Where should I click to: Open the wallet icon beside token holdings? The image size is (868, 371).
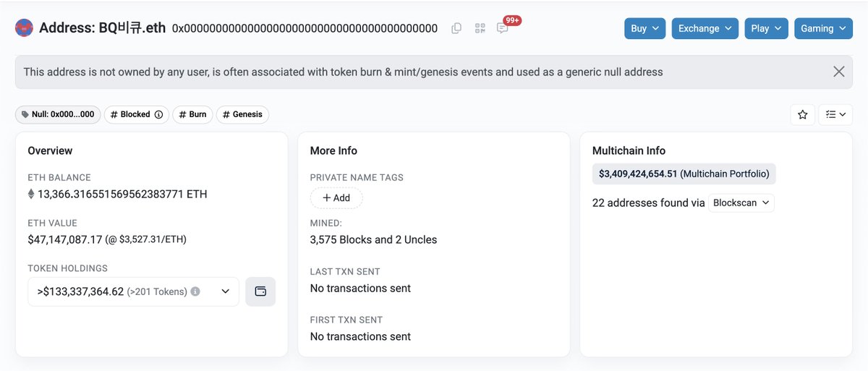260,291
